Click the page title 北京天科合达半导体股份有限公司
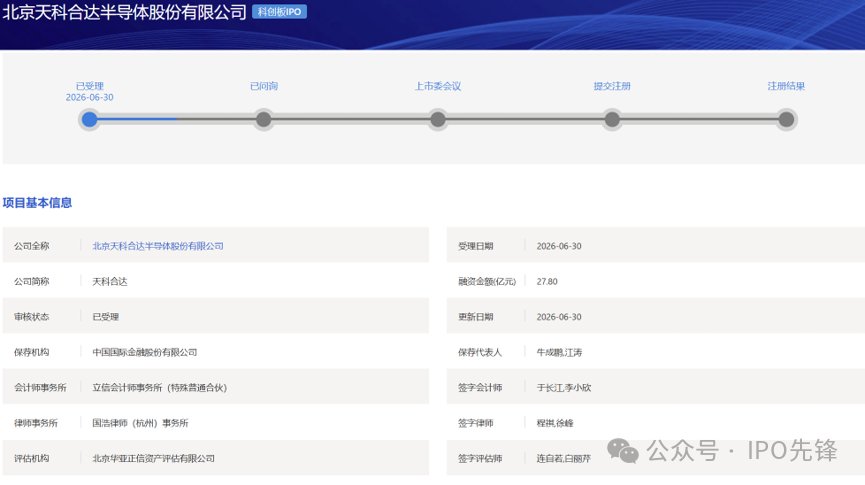This screenshot has width=865, height=485. pos(124,12)
